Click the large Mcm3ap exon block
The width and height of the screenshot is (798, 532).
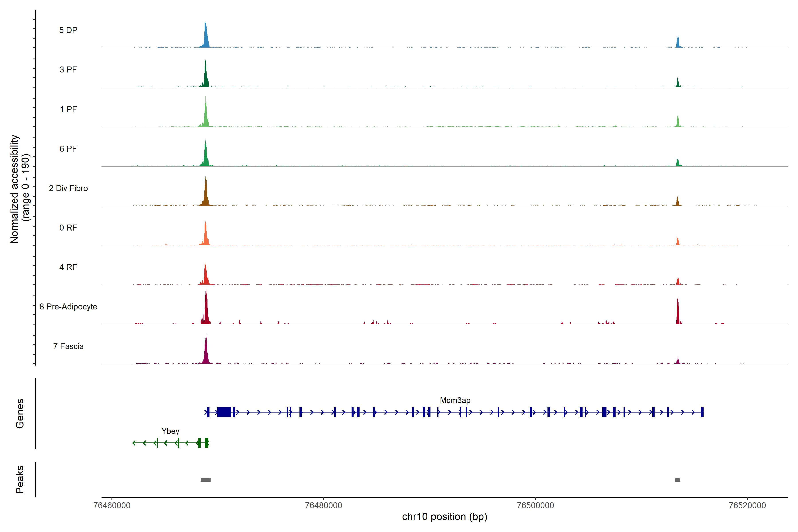(224, 412)
